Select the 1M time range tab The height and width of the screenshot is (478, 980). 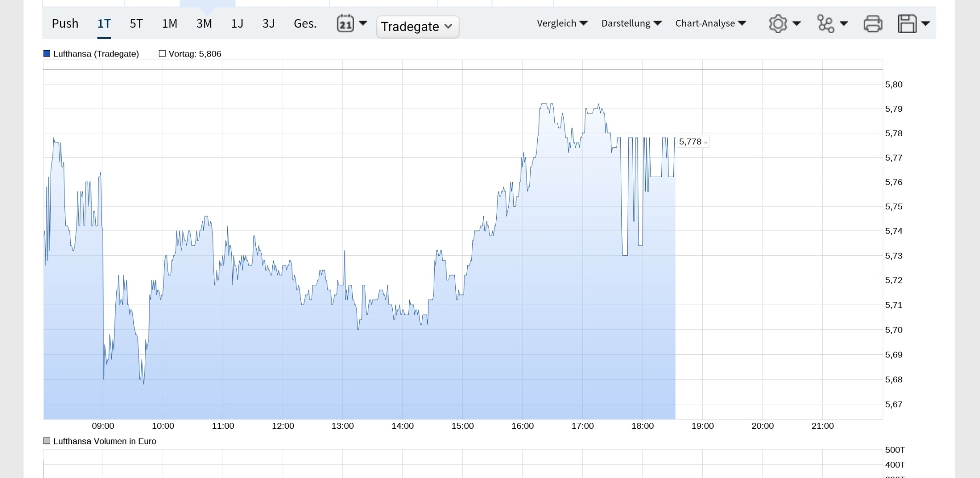pos(169,23)
